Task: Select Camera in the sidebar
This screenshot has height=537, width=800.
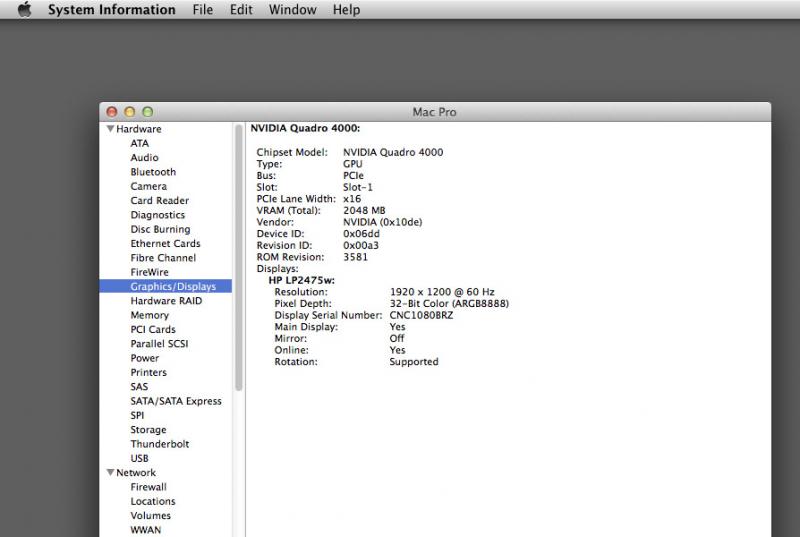Action: click(148, 186)
